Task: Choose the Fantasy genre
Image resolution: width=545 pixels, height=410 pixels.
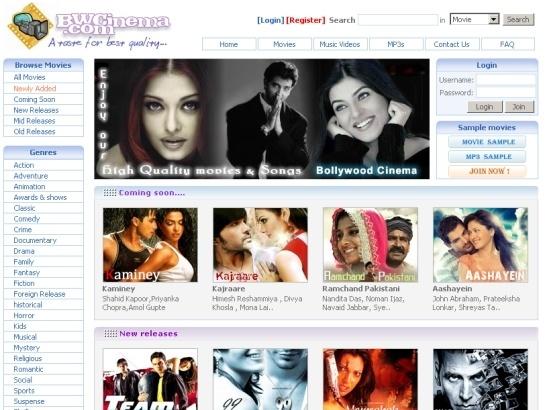Action: (26, 272)
